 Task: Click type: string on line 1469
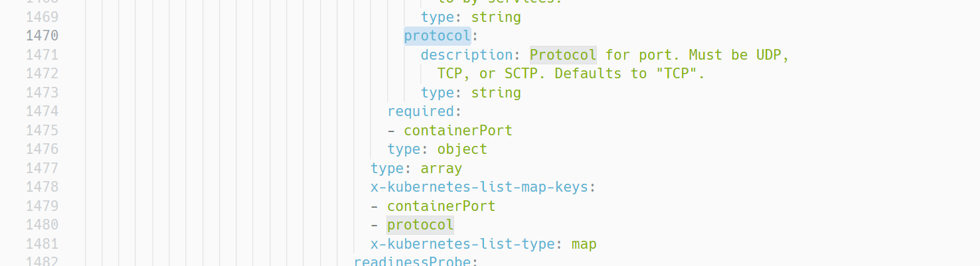[x=471, y=17]
